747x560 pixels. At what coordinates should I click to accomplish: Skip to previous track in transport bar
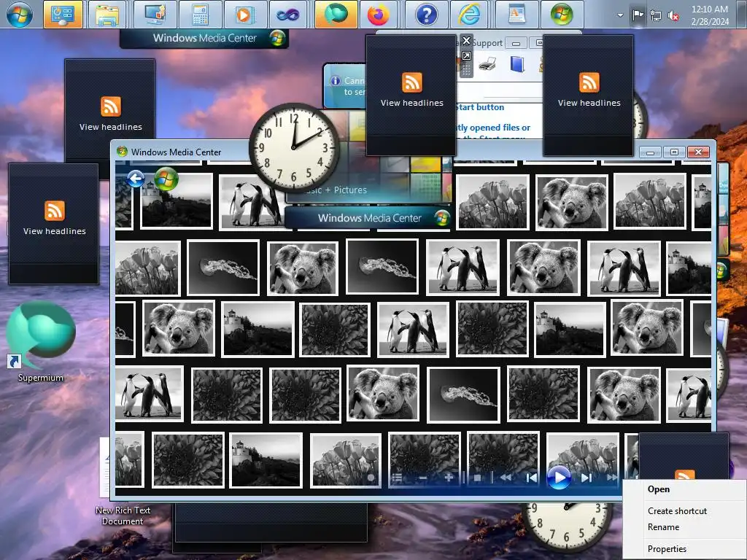tap(532, 478)
